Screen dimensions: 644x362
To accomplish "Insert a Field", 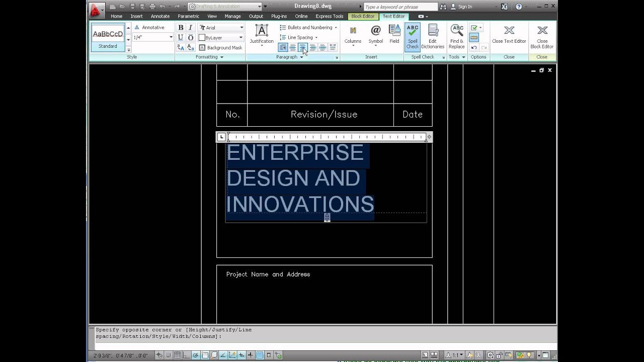I will click(394, 34).
